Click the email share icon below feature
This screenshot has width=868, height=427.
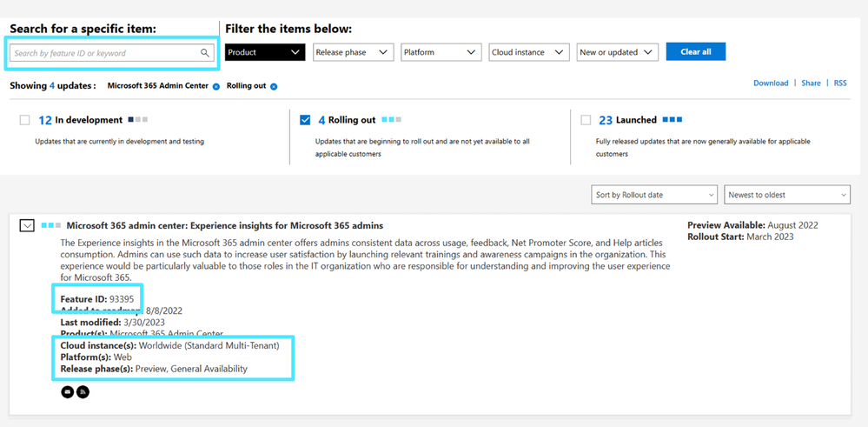coord(68,391)
